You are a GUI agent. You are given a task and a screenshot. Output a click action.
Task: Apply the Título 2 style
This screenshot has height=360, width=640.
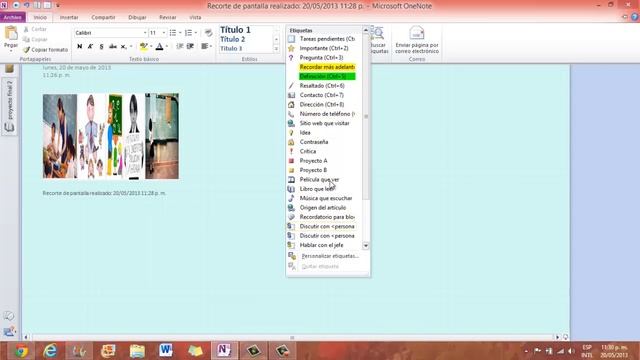pos(233,39)
